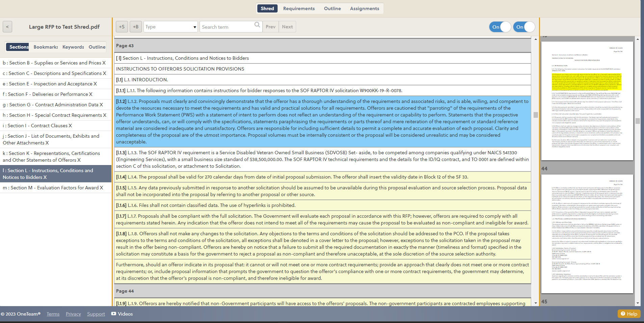Click inside the Search term field

pyautogui.click(x=227, y=27)
